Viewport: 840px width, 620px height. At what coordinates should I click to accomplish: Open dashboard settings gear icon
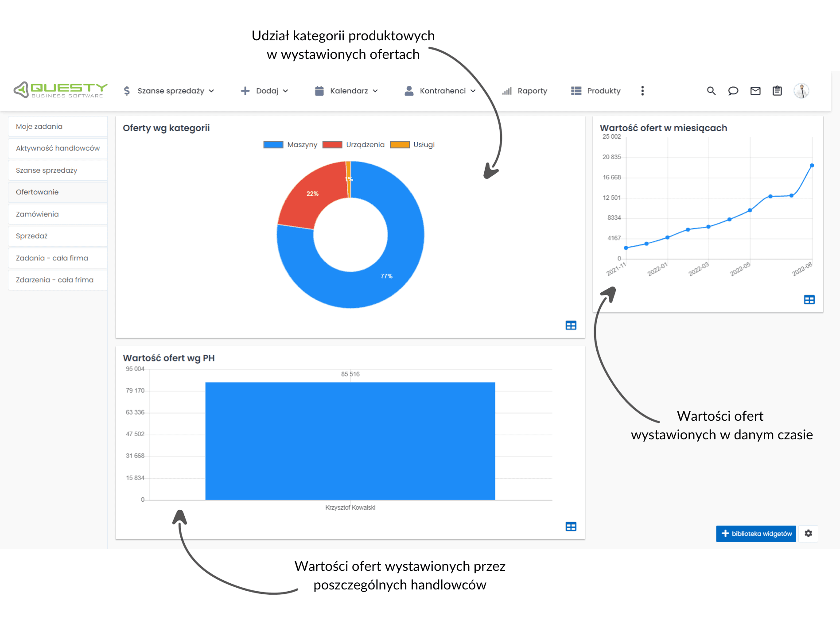(x=809, y=534)
